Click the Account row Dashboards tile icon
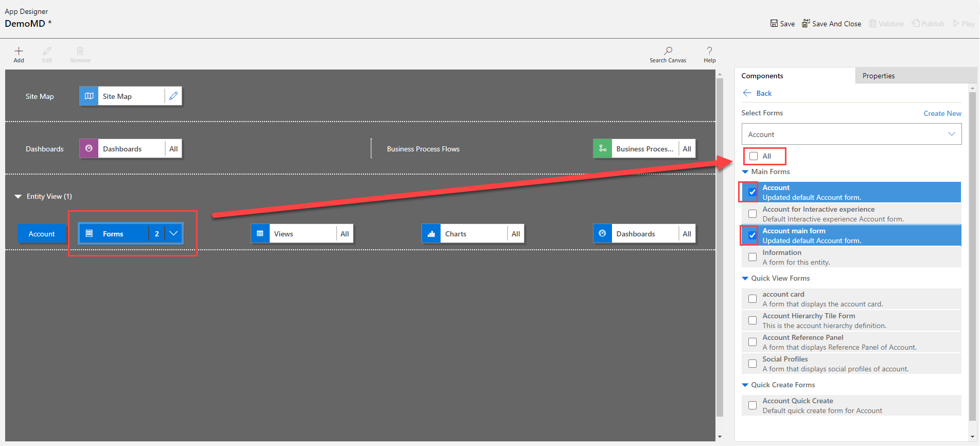The height and width of the screenshot is (446, 980). [x=603, y=233]
